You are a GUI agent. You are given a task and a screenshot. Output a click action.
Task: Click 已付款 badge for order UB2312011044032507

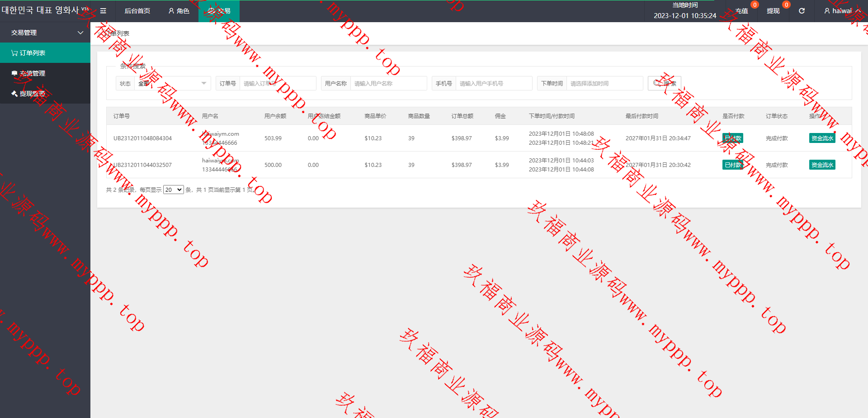point(732,165)
